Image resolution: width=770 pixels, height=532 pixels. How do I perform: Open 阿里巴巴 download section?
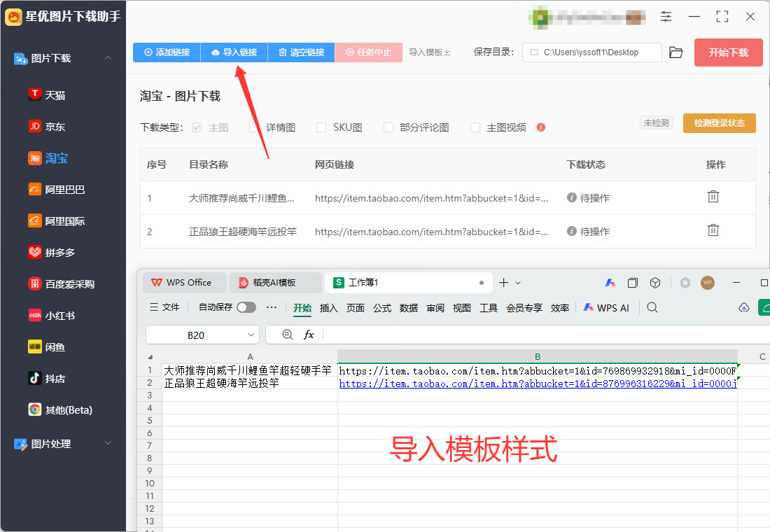(x=57, y=189)
